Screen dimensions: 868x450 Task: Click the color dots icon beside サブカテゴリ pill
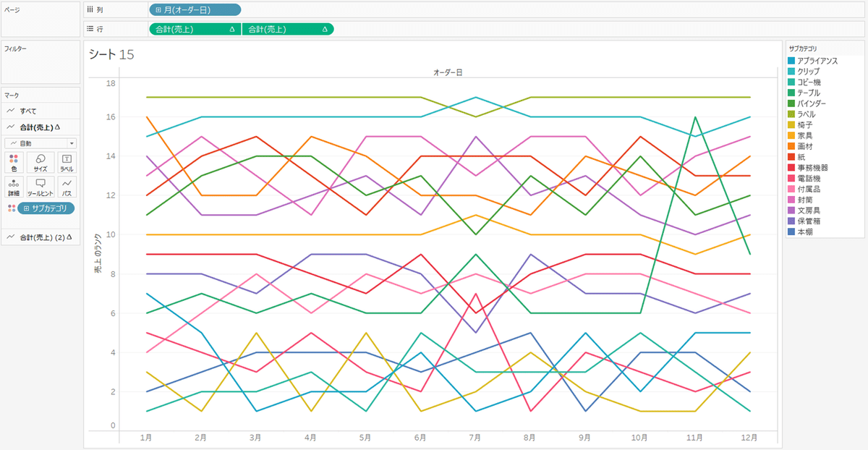pos(12,208)
